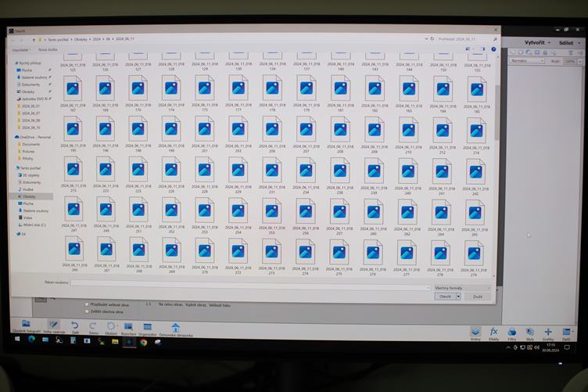Open Stažené soubory under Rychlý přístup
The height and width of the screenshot is (392, 588).
[34, 77]
